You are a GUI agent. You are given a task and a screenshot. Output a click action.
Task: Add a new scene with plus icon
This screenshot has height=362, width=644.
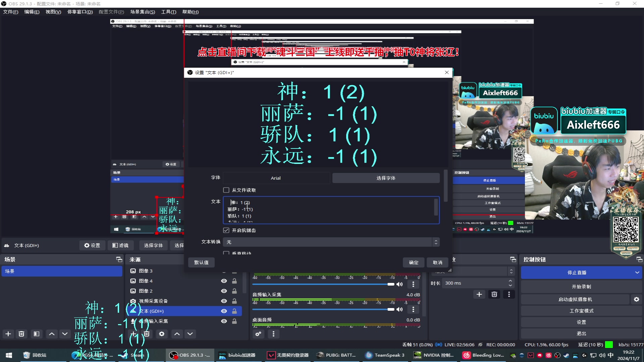(8, 334)
